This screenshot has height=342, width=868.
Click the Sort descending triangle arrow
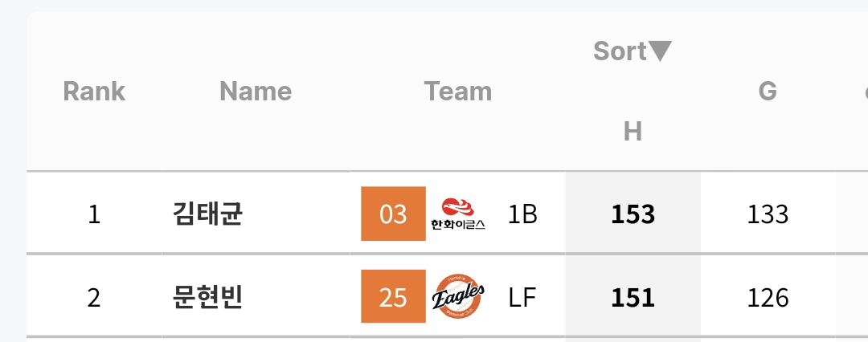click(x=660, y=51)
